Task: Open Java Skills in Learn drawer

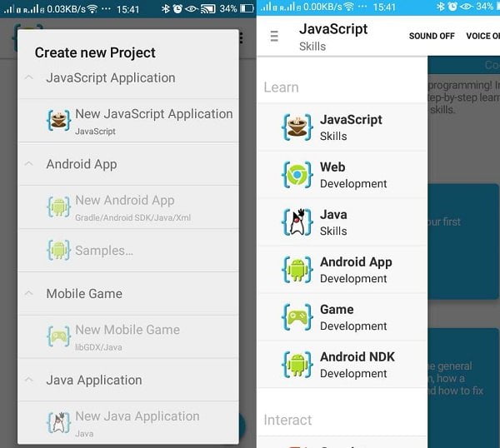Action: click(342, 222)
